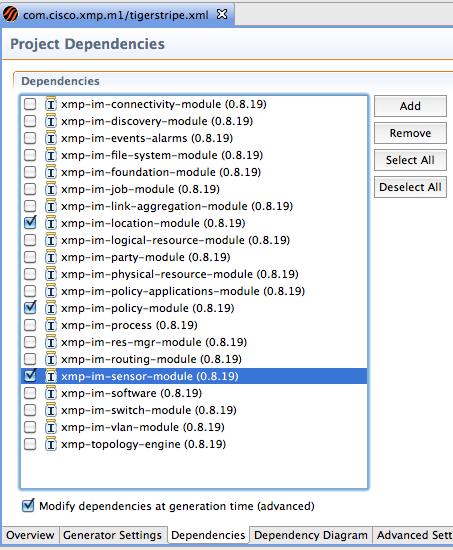Click Deselect All button
Image resolution: width=453 pixels, height=550 pixels.
click(x=410, y=187)
